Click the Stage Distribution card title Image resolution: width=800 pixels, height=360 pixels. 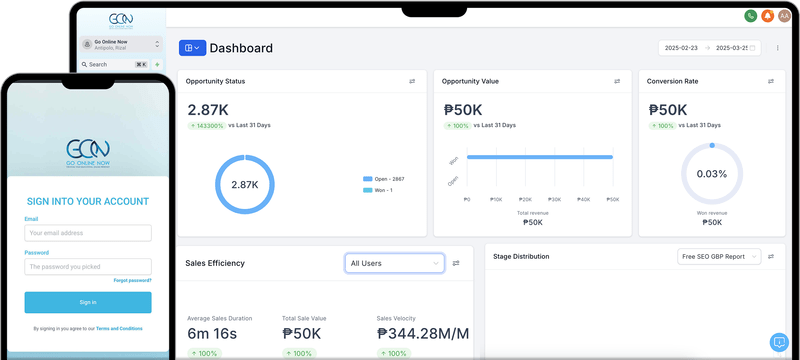tap(521, 256)
